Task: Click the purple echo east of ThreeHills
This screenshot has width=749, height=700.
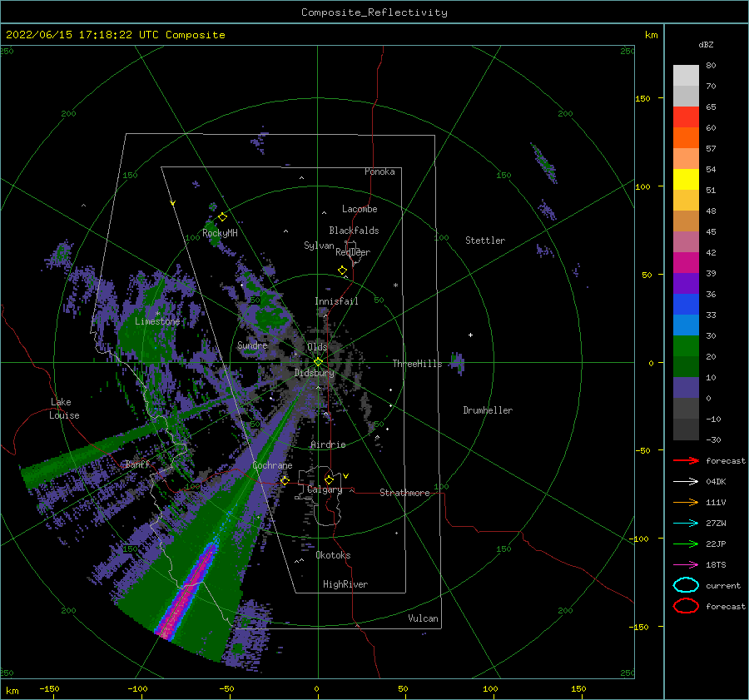Action: [458, 363]
